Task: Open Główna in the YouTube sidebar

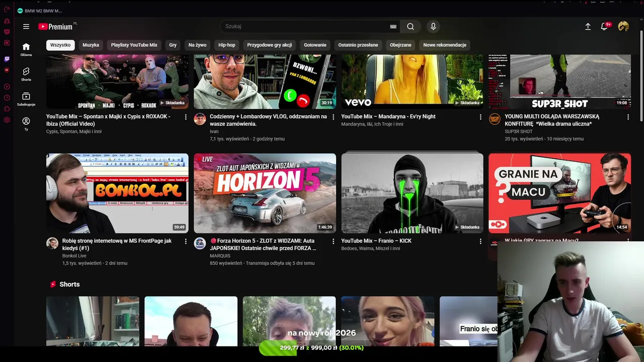Action: (26, 49)
